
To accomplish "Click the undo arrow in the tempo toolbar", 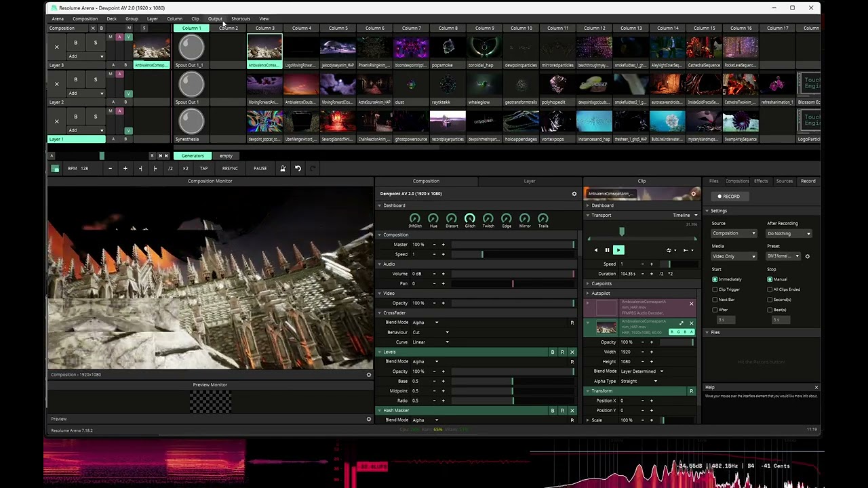I will [298, 168].
